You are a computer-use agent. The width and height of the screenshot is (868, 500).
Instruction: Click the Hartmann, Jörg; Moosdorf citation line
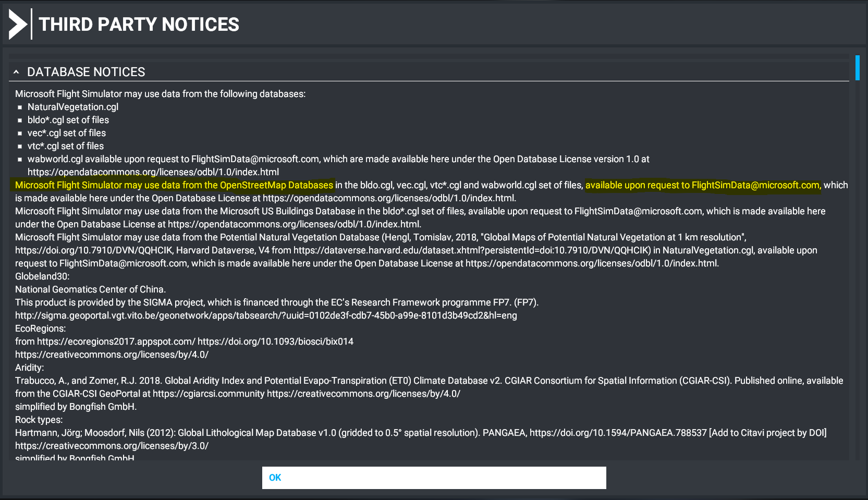(421, 433)
